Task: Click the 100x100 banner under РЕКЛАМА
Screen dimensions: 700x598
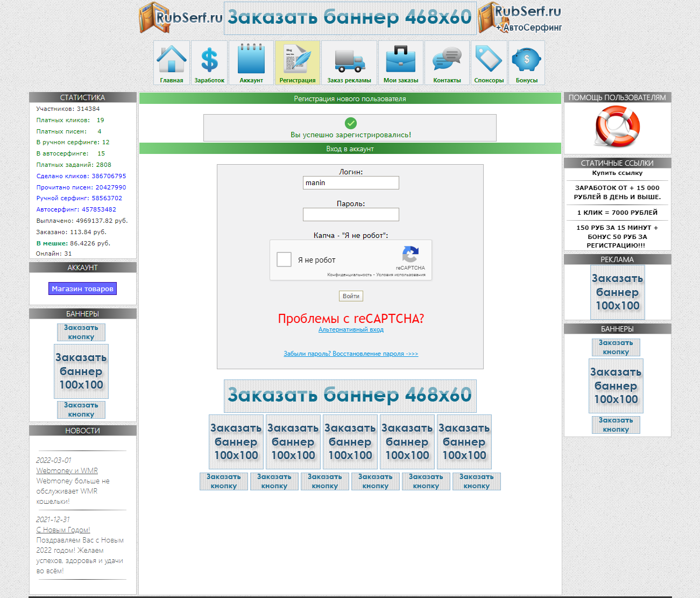Action: pyautogui.click(x=618, y=292)
